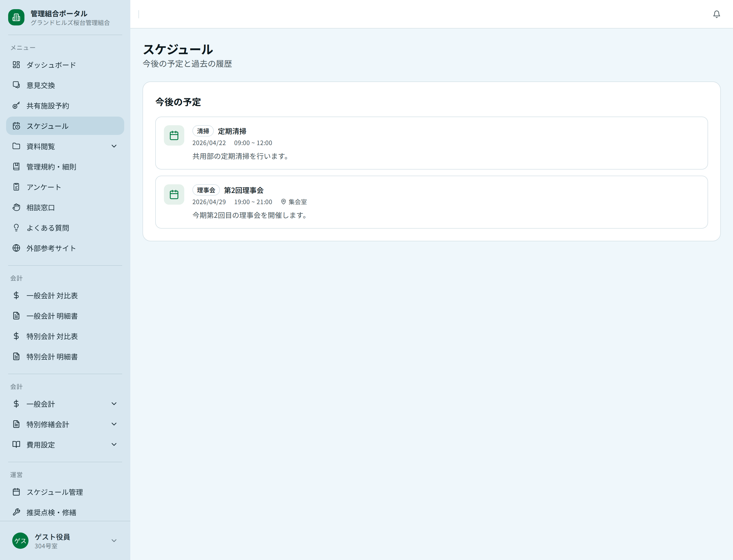Viewport: 733px width, 560px height.
Task: Open the notification bell at top right
Action: 716,14
